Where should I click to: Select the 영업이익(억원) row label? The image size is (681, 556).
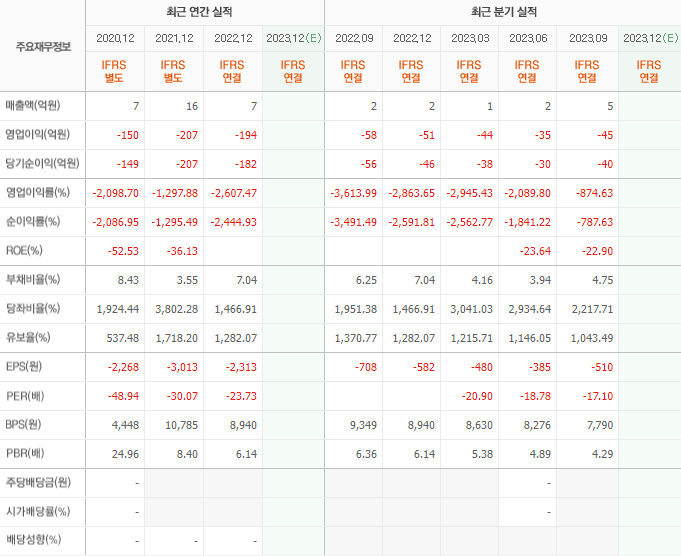(x=37, y=134)
